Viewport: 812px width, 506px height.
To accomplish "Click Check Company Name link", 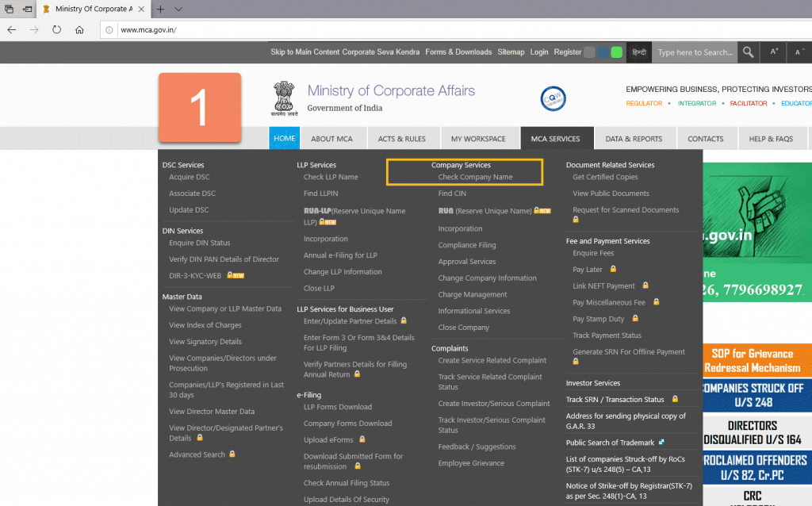I will [x=475, y=177].
